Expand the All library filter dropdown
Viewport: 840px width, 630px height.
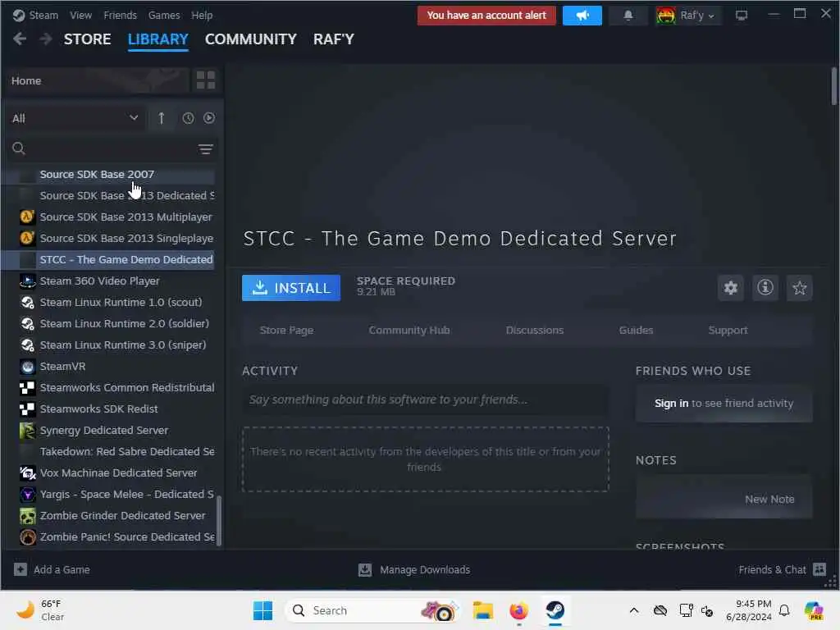pos(75,118)
